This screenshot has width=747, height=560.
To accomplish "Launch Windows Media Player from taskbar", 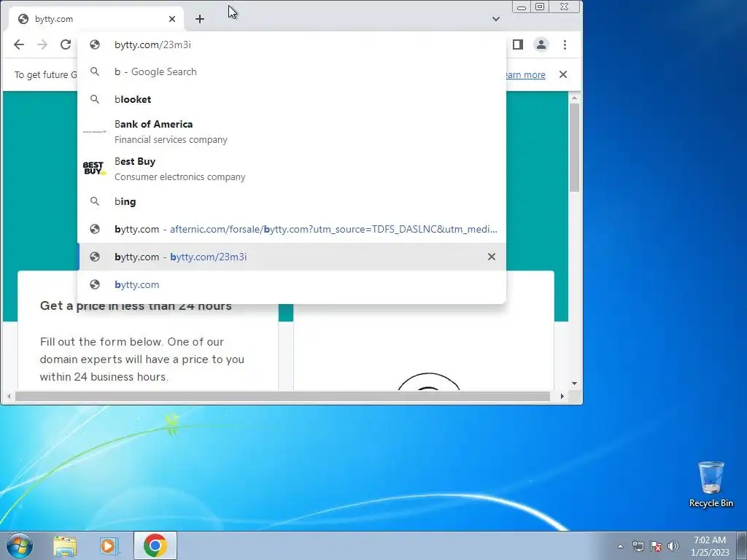I will point(109,546).
